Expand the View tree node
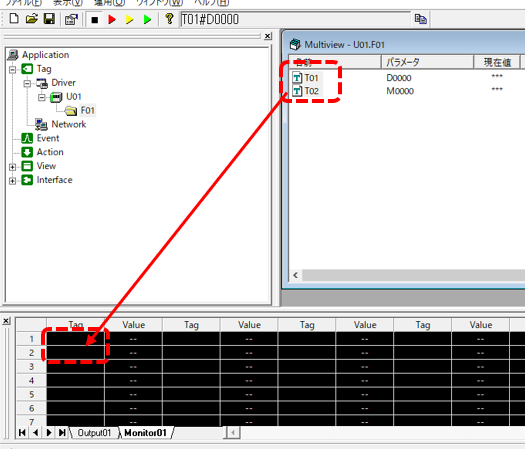The width and height of the screenshot is (525, 449). tap(13, 167)
